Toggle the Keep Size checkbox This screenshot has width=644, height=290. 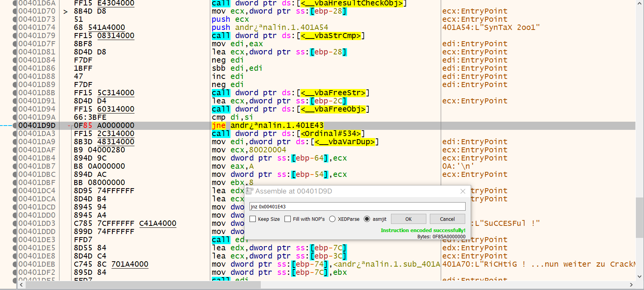(x=253, y=219)
